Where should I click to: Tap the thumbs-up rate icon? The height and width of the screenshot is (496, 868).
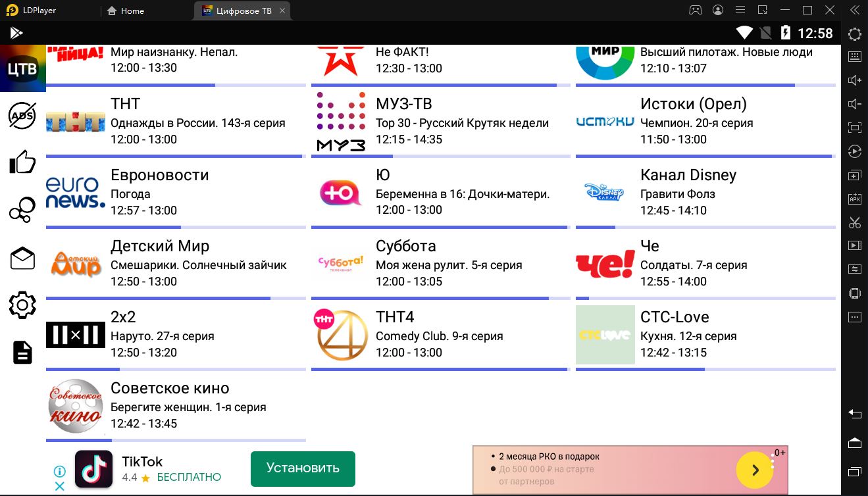click(x=22, y=162)
